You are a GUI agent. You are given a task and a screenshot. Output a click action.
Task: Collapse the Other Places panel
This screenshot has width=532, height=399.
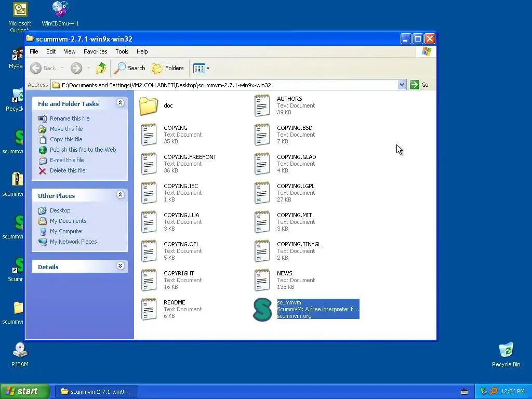click(x=121, y=195)
